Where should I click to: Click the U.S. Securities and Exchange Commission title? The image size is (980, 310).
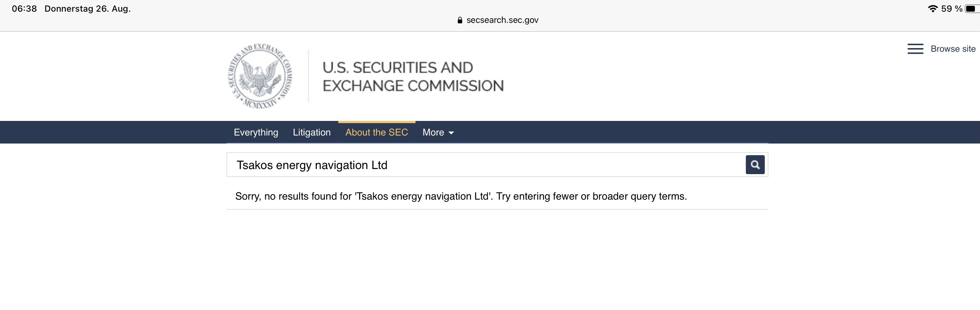(x=413, y=76)
